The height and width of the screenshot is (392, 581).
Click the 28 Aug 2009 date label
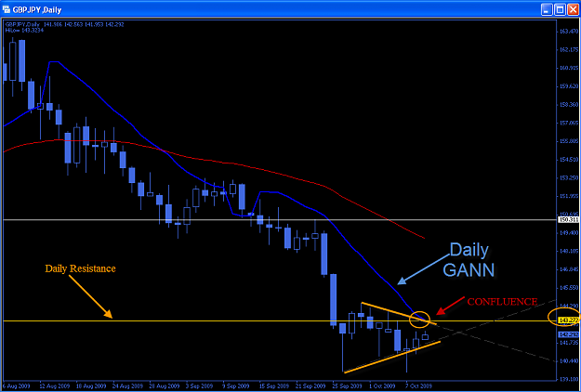164,385
